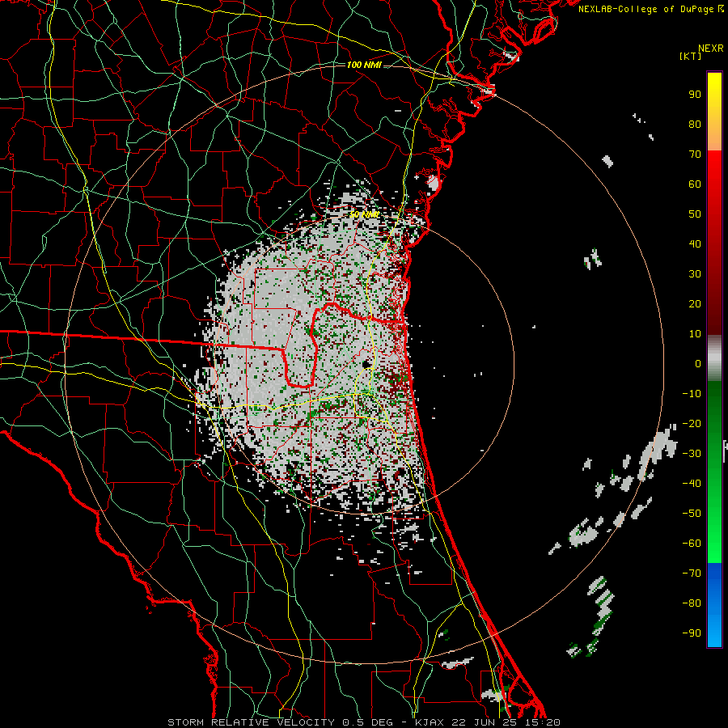This screenshot has width=728, height=728.
Task: Click the 70 value on the velocity scale
Action: pyautogui.click(x=695, y=154)
